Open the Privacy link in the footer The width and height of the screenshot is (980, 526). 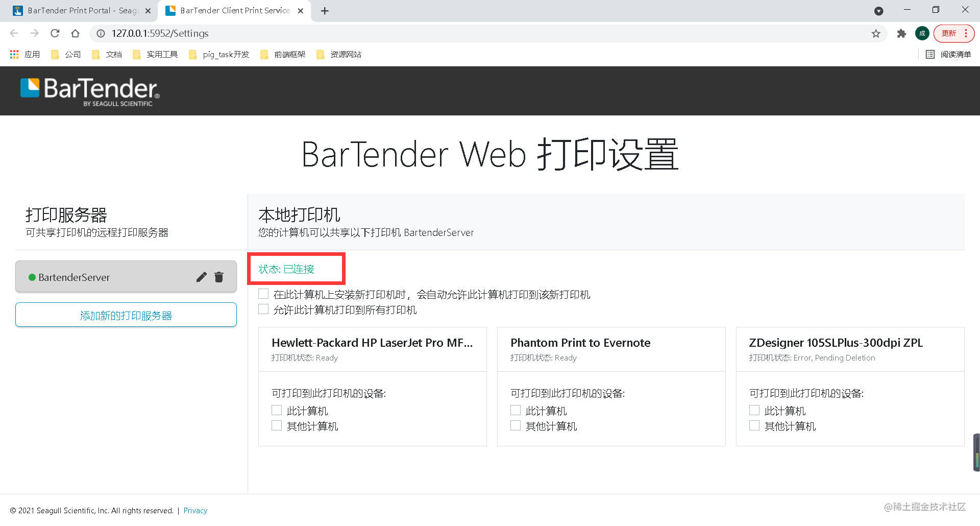[195, 510]
